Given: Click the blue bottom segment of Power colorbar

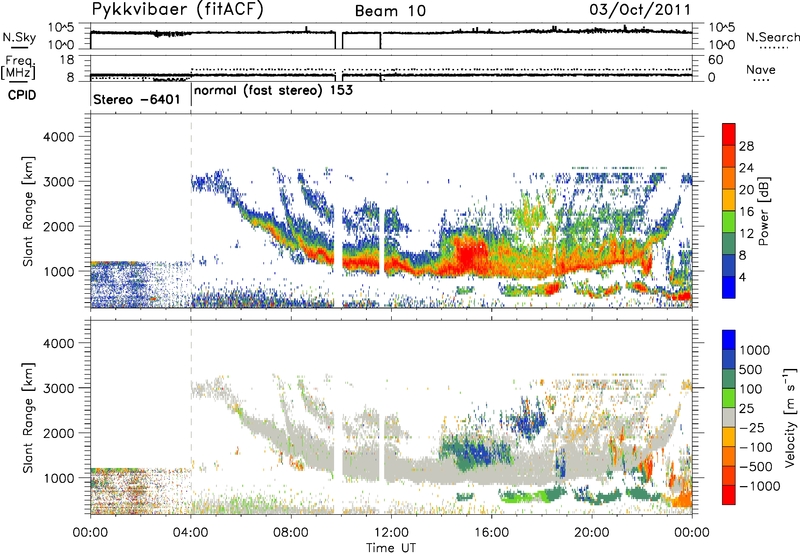Looking at the screenshot, I should [x=729, y=288].
